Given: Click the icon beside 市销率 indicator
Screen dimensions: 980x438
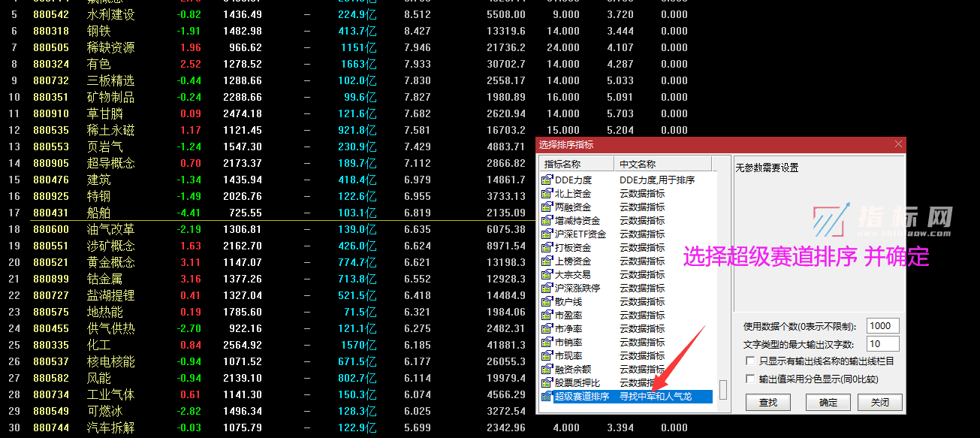Looking at the screenshot, I should click(547, 343).
